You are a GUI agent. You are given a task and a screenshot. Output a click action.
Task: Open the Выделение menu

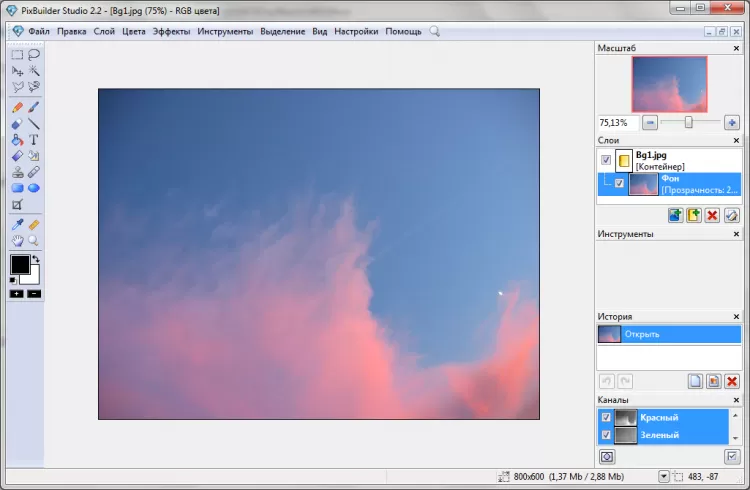click(283, 31)
